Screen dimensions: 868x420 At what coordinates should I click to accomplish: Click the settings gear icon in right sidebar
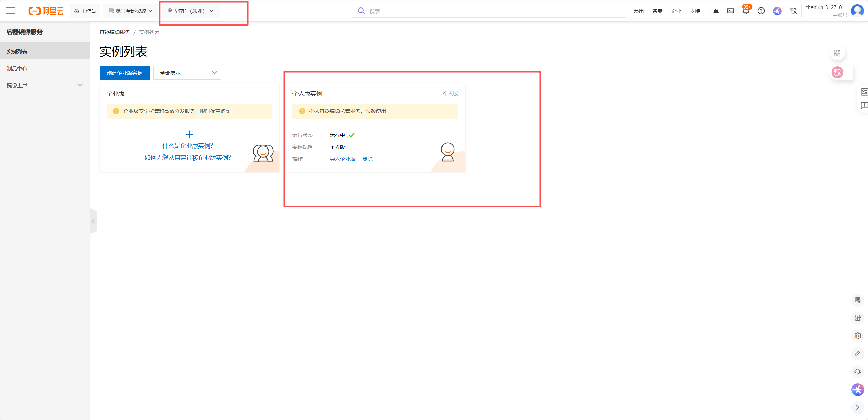point(857,336)
